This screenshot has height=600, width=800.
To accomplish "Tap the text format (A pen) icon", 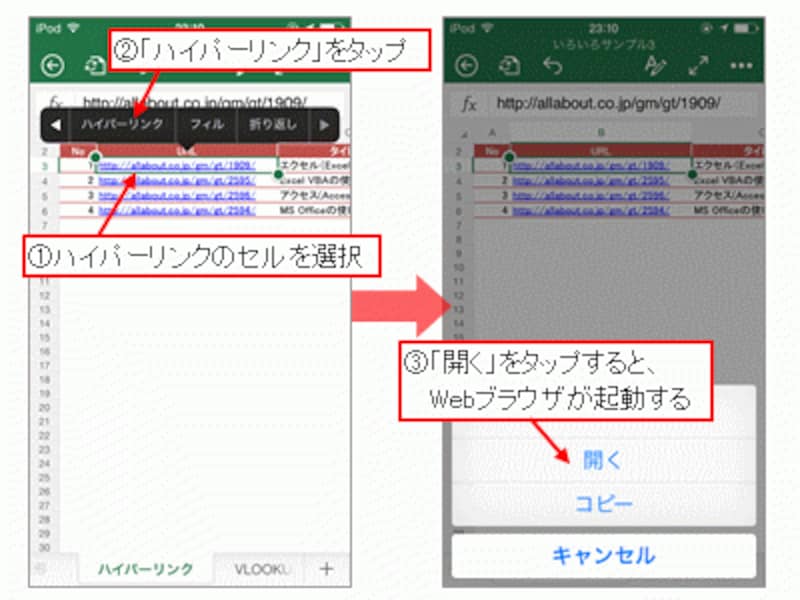I will click(x=655, y=66).
